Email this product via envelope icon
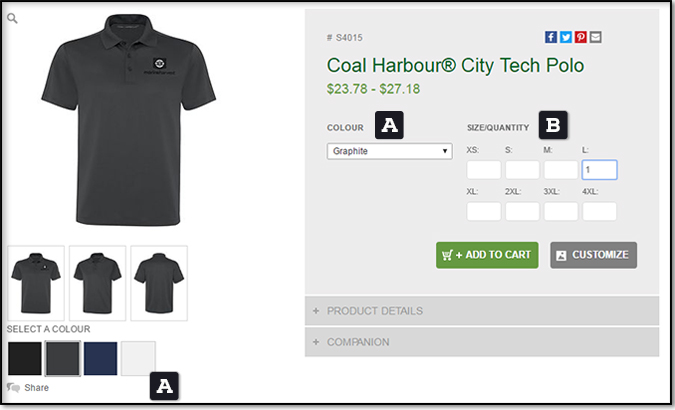675x410 pixels. (x=596, y=37)
